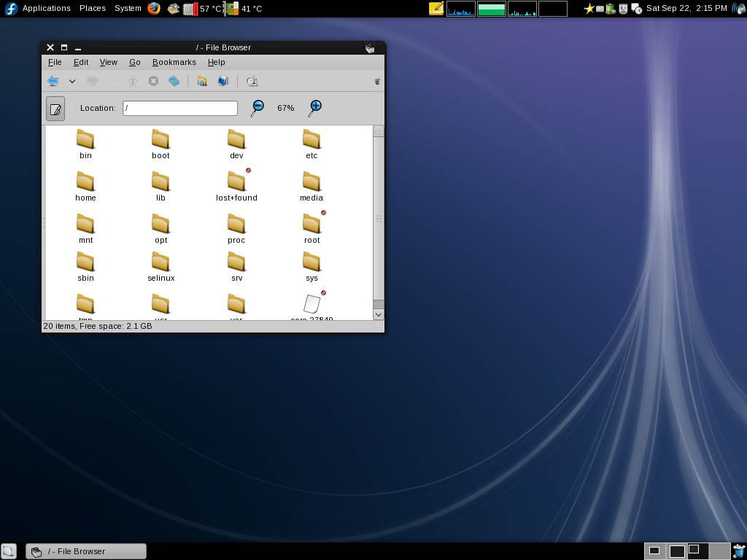
Task: Open the View menu
Action: coord(109,63)
